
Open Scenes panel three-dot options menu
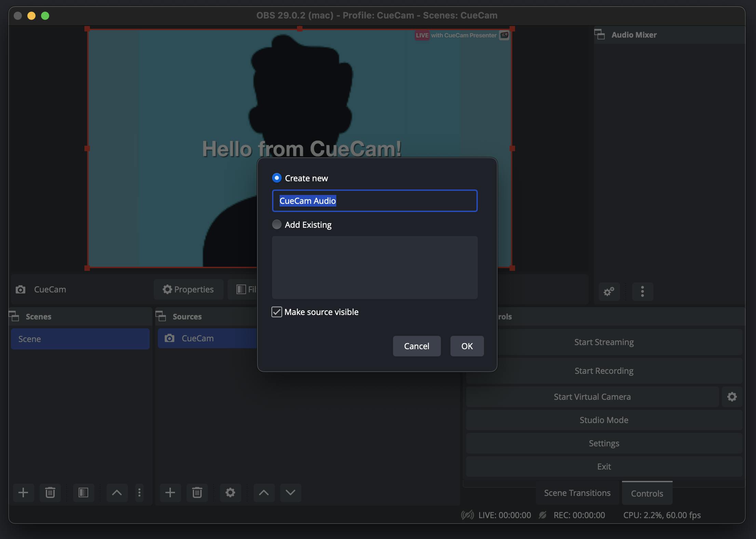pyautogui.click(x=139, y=492)
